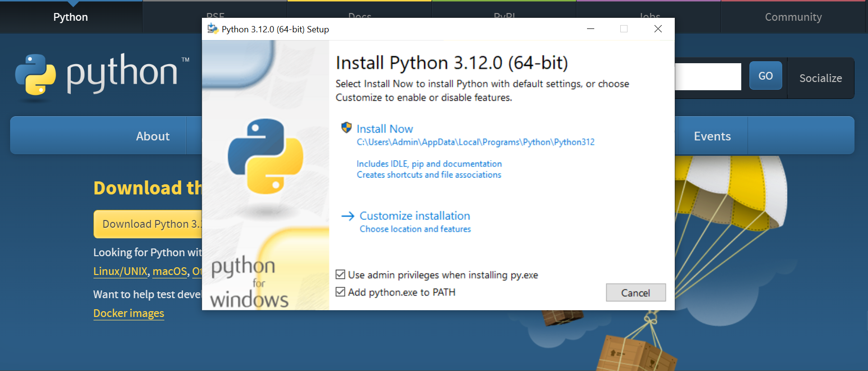The image size is (868, 371).
Task: Click the installer icon in the title bar
Action: click(x=212, y=29)
